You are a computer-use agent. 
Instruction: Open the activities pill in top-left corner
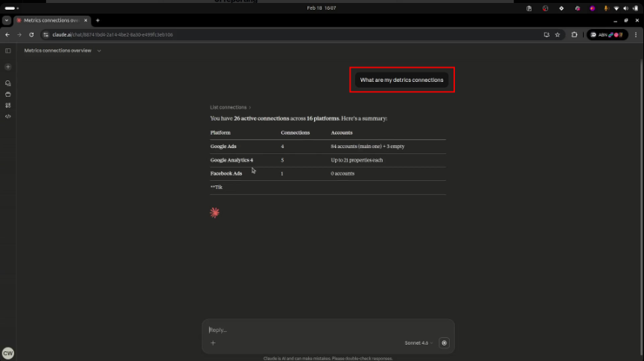11,7
